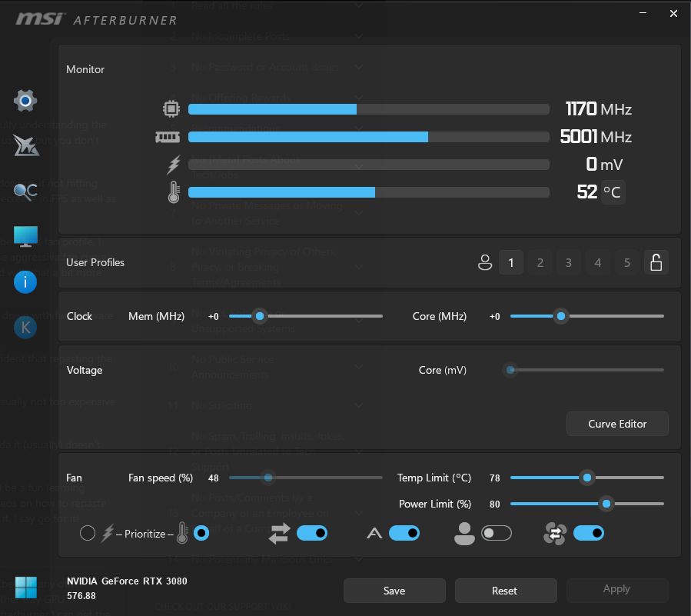691x616 pixels.
Task: Click the Reset button
Action: tap(506, 591)
